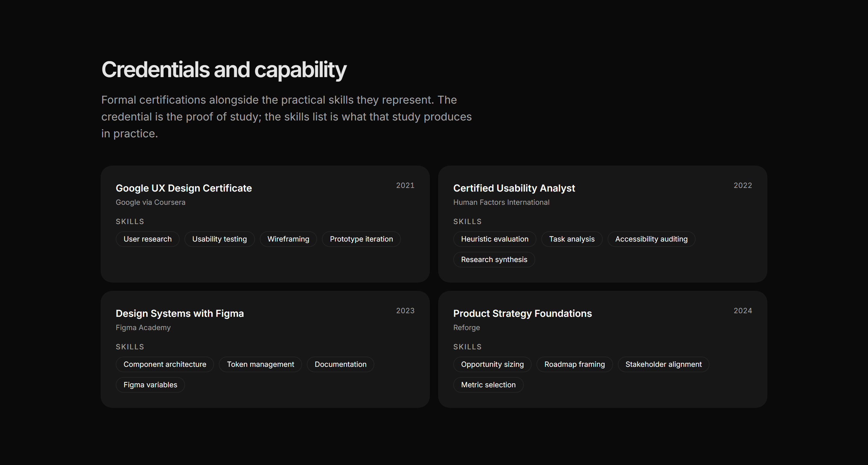
Task: Select the 'Accessibility auditing' skill tag
Action: [x=651, y=239]
